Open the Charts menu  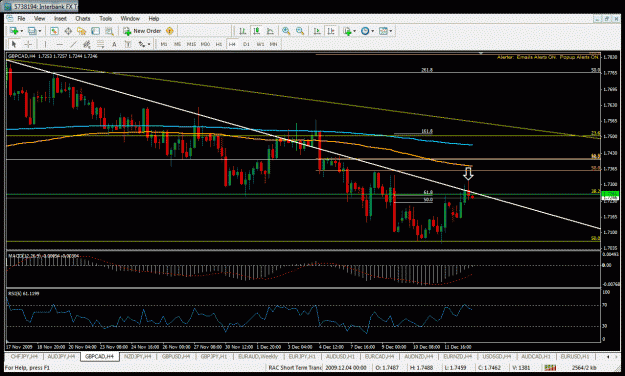tap(83, 18)
